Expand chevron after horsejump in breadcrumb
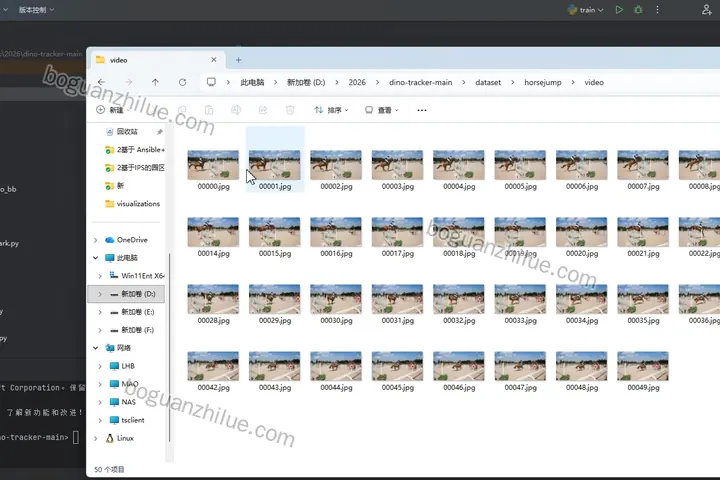The width and height of the screenshot is (720, 480). click(573, 82)
